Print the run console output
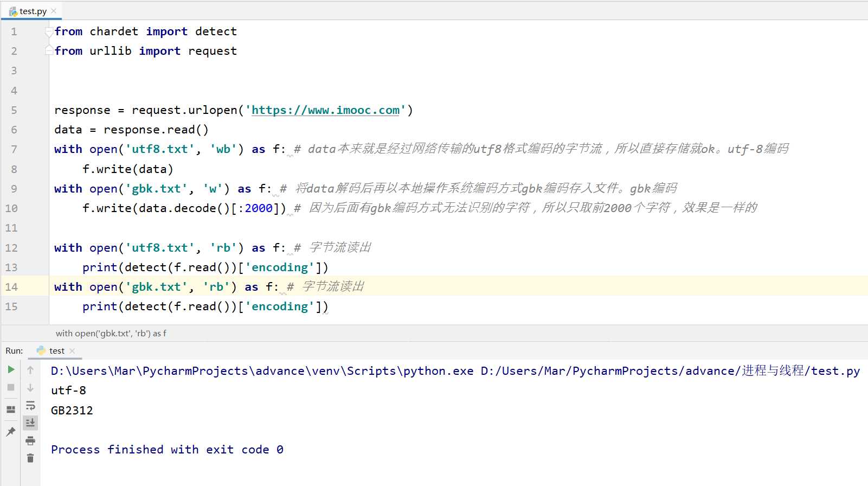Screen dimensions: 868x486 point(30,440)
